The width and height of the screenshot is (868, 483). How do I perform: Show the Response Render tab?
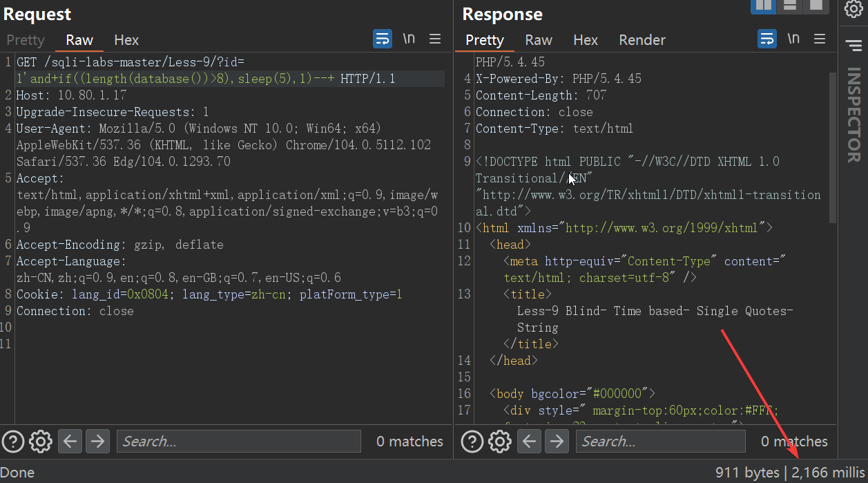pyautogui.click(x=642, y=40)
